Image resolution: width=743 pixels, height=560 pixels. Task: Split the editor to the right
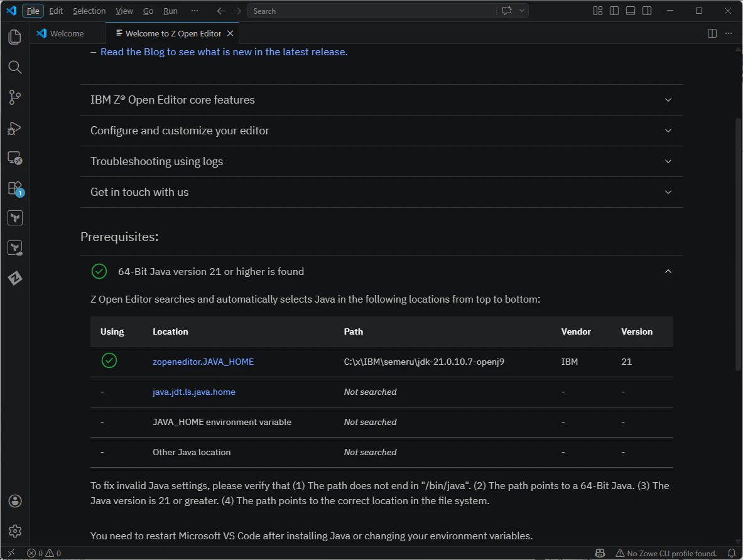coord(712,33)
